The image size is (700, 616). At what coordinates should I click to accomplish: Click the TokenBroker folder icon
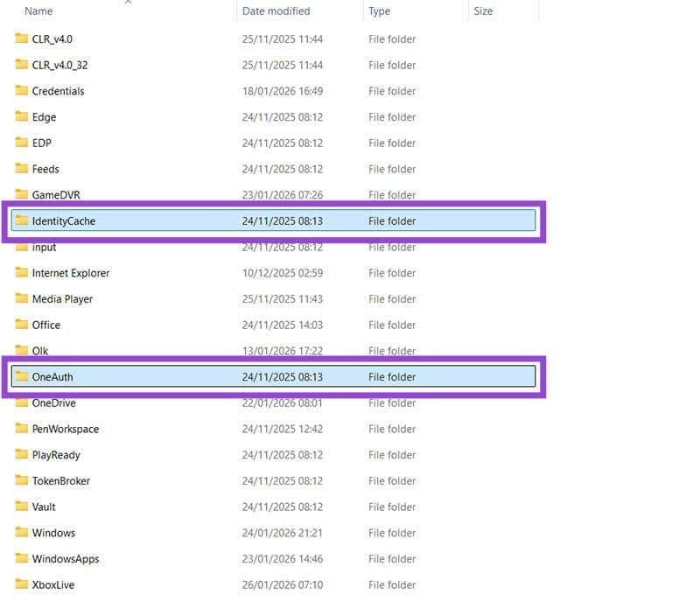[x=22, y=480]
